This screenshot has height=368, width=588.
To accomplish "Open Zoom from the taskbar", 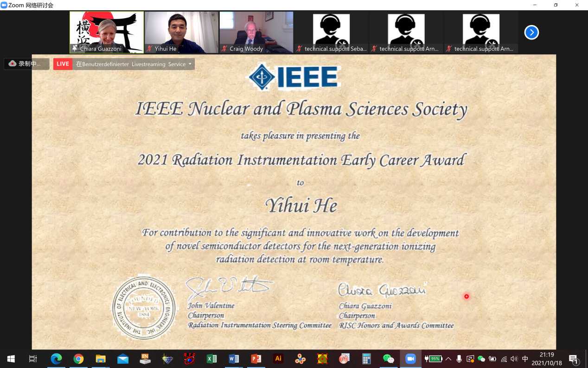I will pyautogui.click(x=410, y=359).
